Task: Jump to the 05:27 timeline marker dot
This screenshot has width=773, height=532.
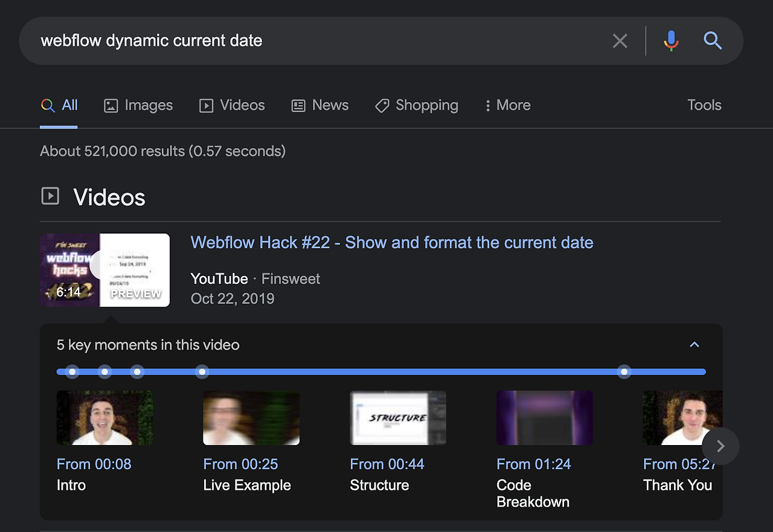Action: [x=624, y=372]
